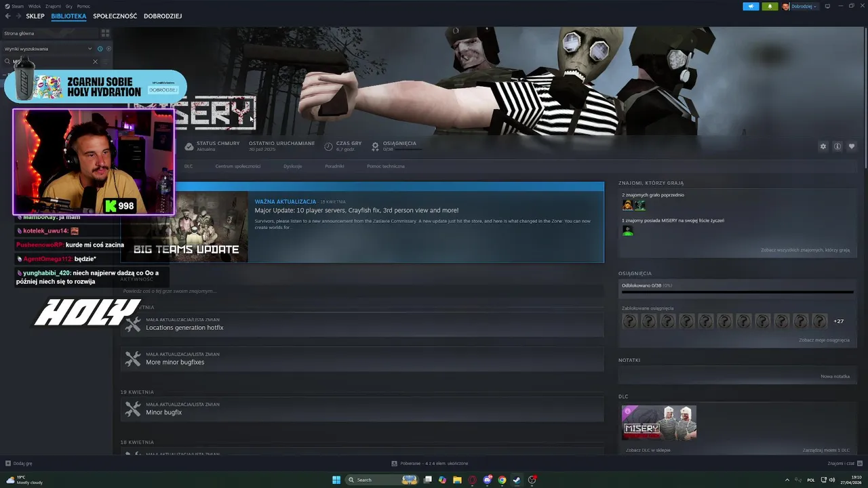The height and width of the screenshot is (488, 868).
Task: Open the wishlist friend's green avatar
Action: (627, 230)
